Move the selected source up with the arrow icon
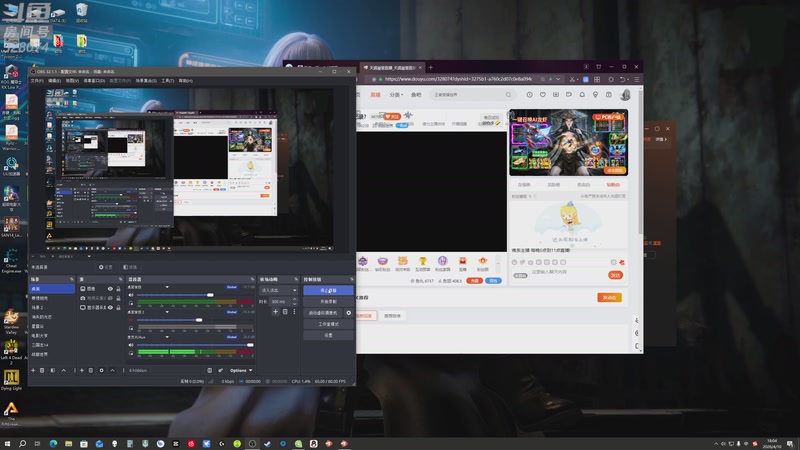This screenshot has height=450, width=800. pos(112,370)
